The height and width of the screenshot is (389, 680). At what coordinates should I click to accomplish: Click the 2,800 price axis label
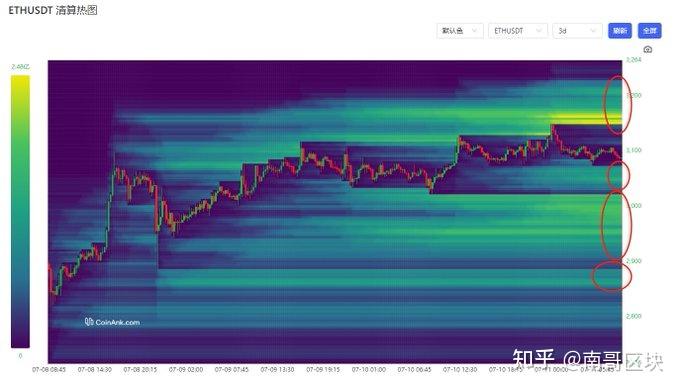pyautogui.click(x=633, y=316)
